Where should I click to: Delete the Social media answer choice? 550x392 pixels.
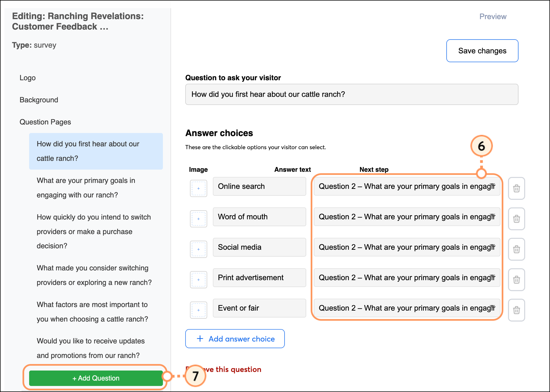tap(516, 249)
